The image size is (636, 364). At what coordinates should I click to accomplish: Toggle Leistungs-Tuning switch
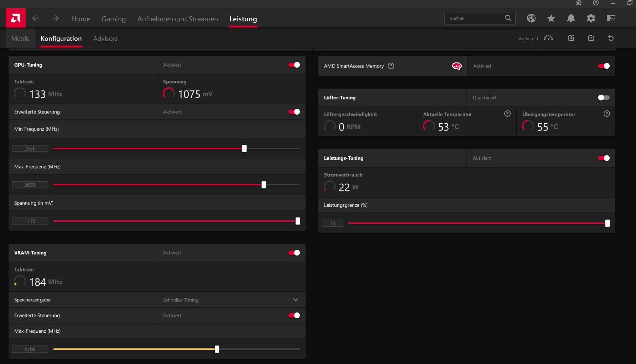point(604,158)
